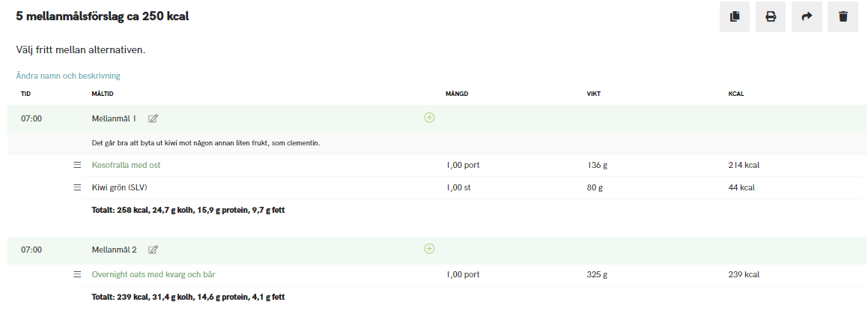Edit the Mellanmål 1 name

[x=154, y=118]
